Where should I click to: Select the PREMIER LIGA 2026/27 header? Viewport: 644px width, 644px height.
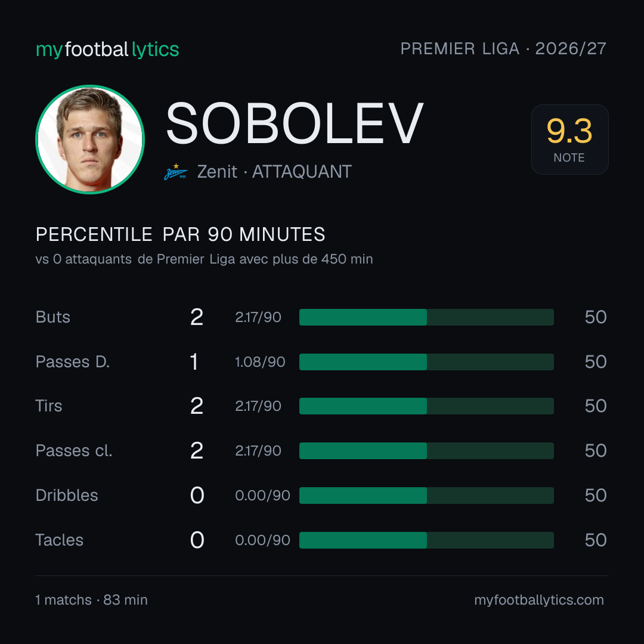pos(503,48)
